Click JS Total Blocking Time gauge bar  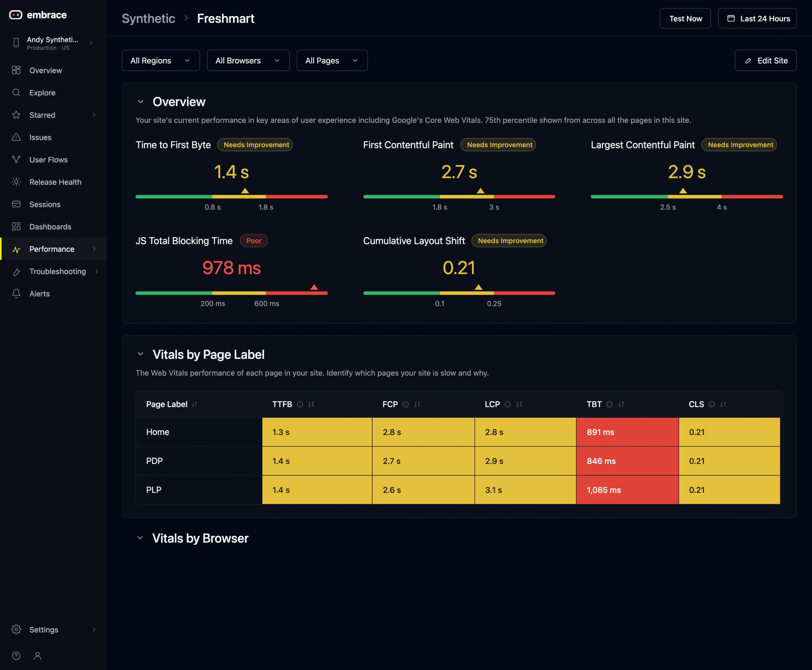click(x=232, y=293)
